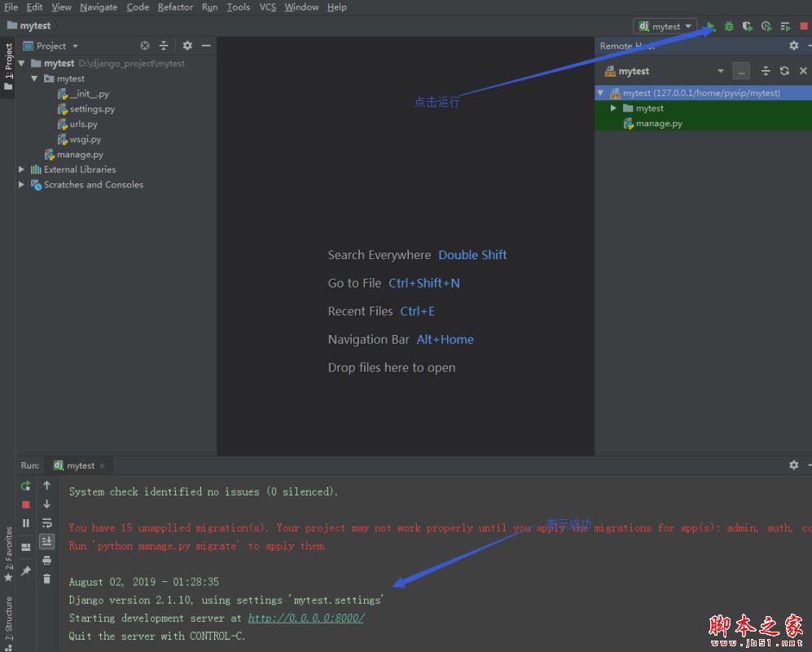The width and height of the screenshot is (812, 652).
Task: Collapse all in the Project panel
Action: (x=164, y=46)
